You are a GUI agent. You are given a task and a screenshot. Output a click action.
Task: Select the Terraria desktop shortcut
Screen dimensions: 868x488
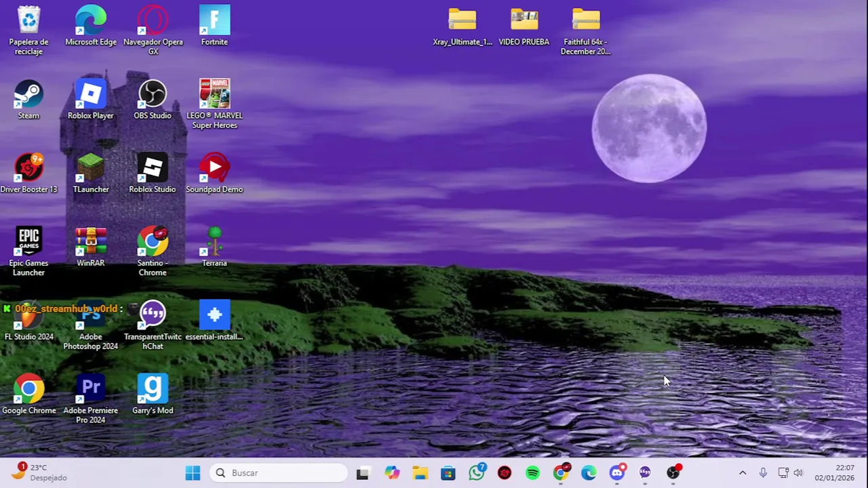click(214, 247)
